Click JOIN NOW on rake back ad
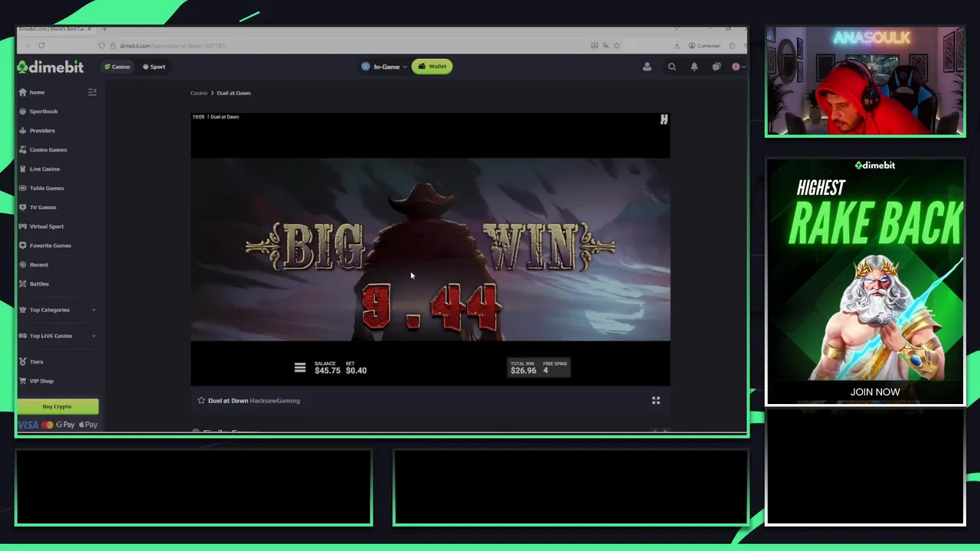Viewport: 980px width, 551px height. pyautogui.click(x=875, y=392)
